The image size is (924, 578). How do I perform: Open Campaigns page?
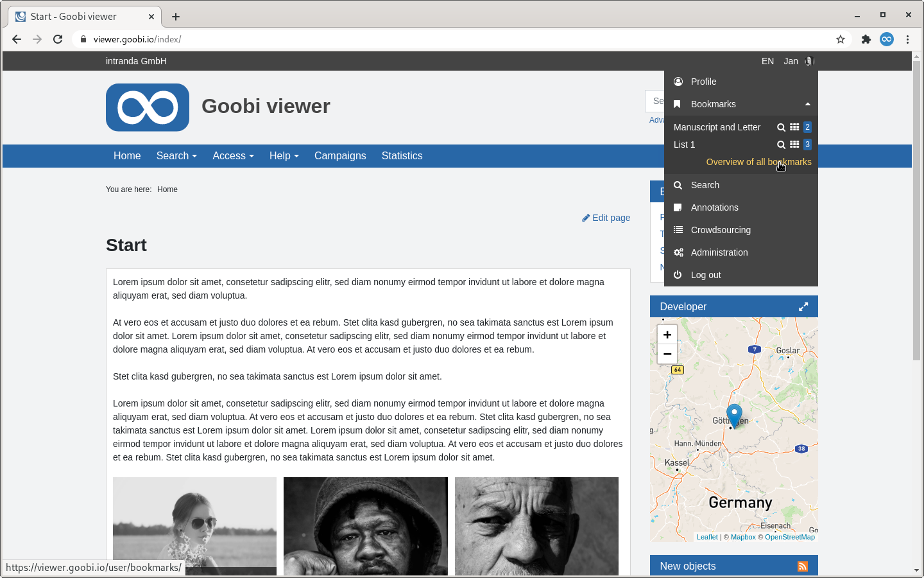point(340,156)
